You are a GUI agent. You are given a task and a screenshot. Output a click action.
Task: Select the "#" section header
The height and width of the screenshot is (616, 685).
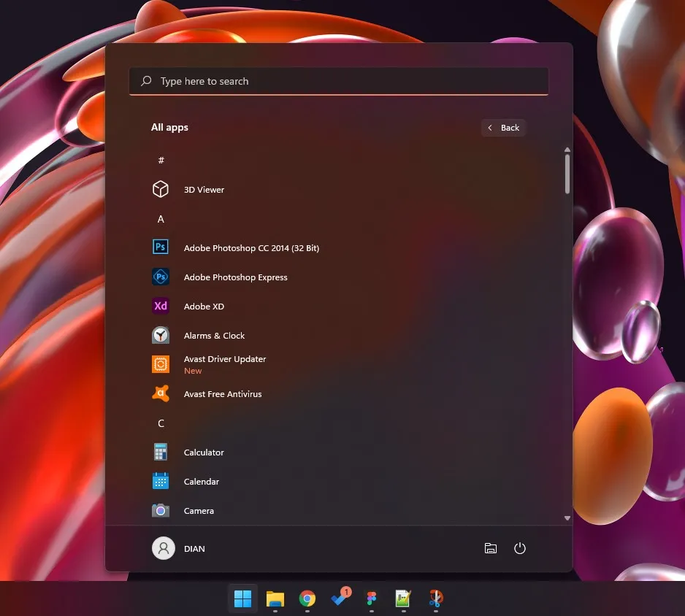pyautogui.click(x=161, y=160)
